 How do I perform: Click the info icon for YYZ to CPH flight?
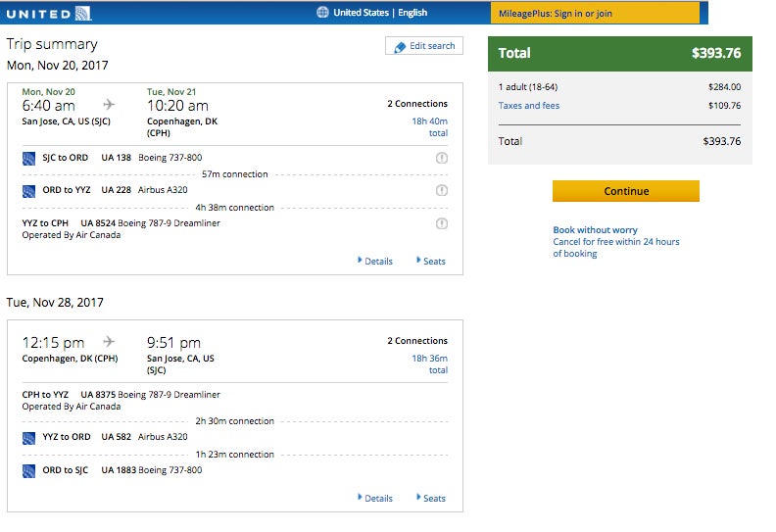pos(442,223)
